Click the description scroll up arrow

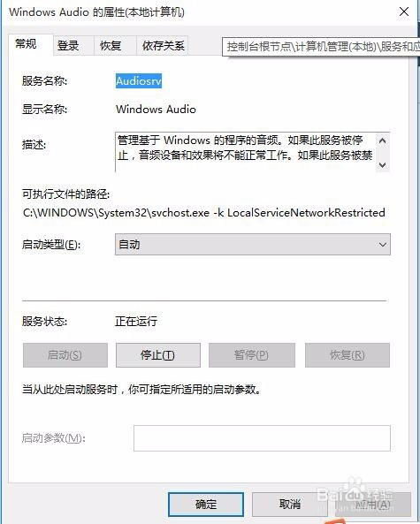pyautogui.click(x=383, y=140)
